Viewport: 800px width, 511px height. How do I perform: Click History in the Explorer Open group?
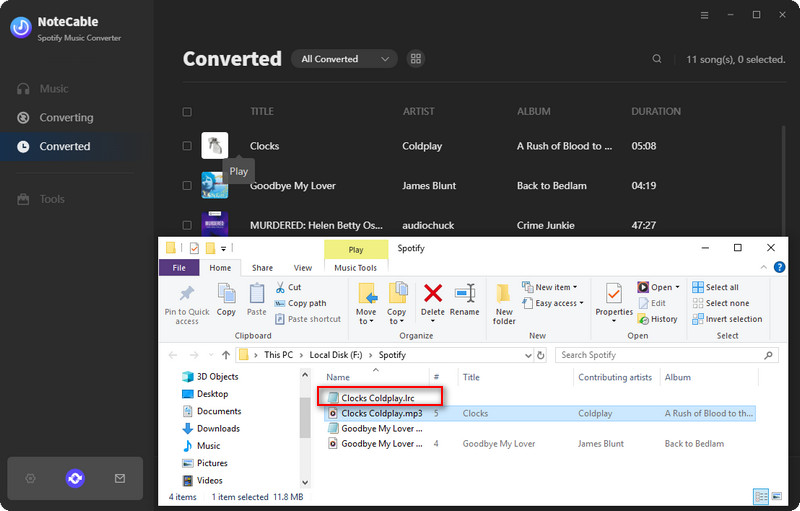(x=657, y=319)
